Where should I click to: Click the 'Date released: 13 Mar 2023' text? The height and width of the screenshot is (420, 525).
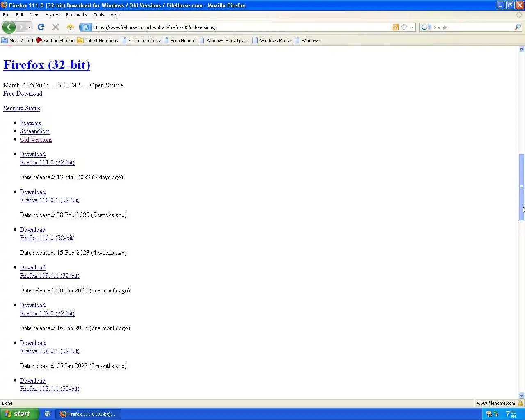tap(55, 177)
